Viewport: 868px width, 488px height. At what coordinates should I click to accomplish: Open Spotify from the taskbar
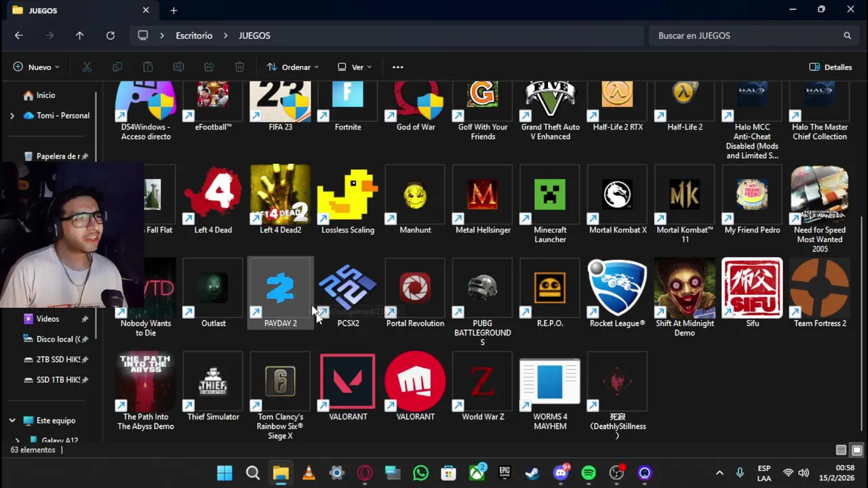tap(589, 473)
